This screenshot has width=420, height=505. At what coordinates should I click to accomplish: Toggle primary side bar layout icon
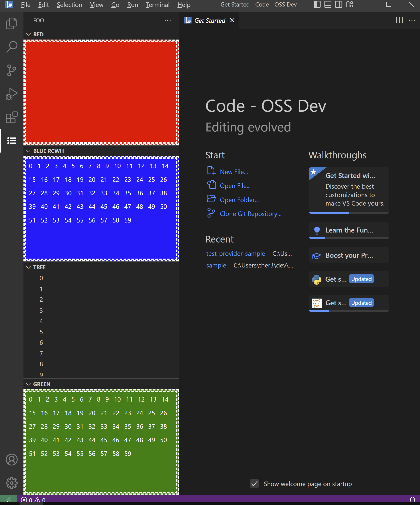point(317,5)
